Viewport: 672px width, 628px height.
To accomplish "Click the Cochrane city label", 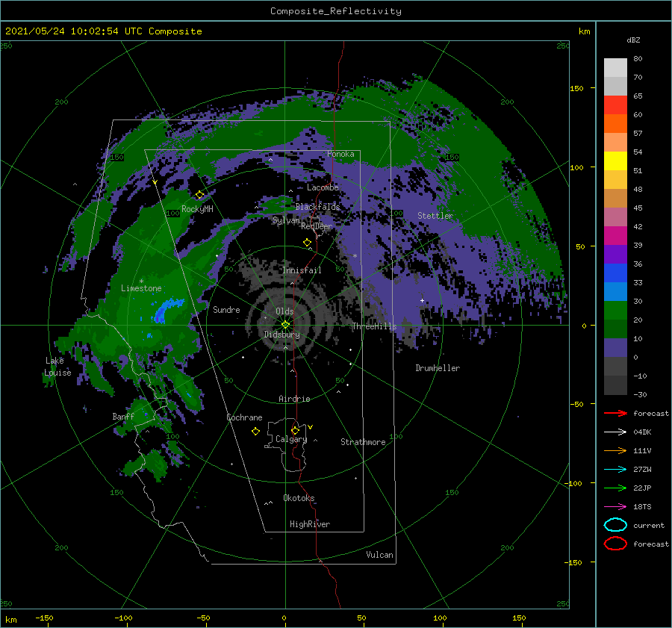I will tap(244, 417).
